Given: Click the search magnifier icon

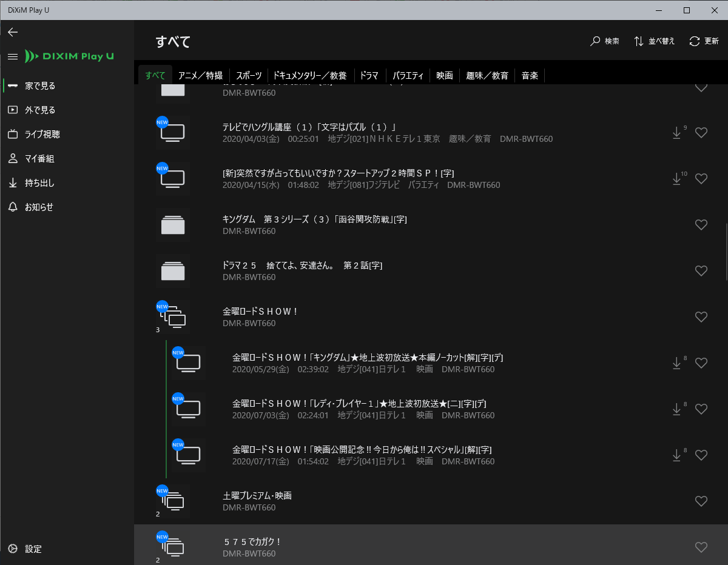Looking at the screenshot, I should pyautogui.click(x=595, y=41).
